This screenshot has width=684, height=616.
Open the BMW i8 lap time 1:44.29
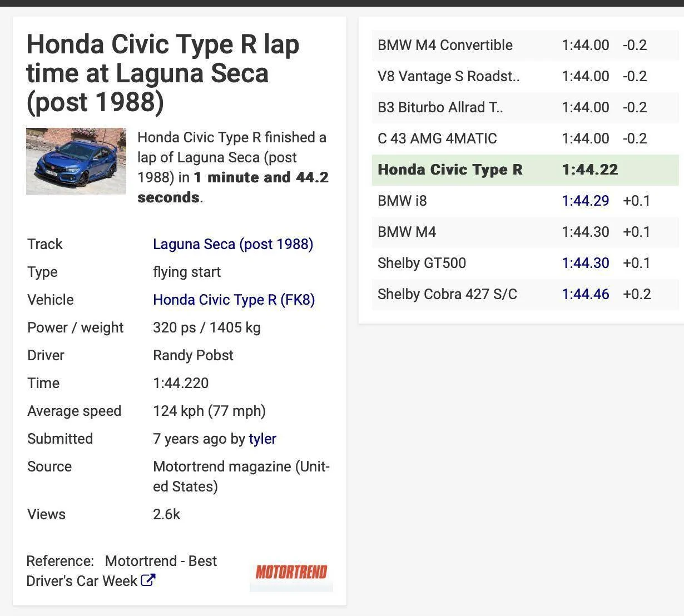pyautogui.click(x=586, y=201)
